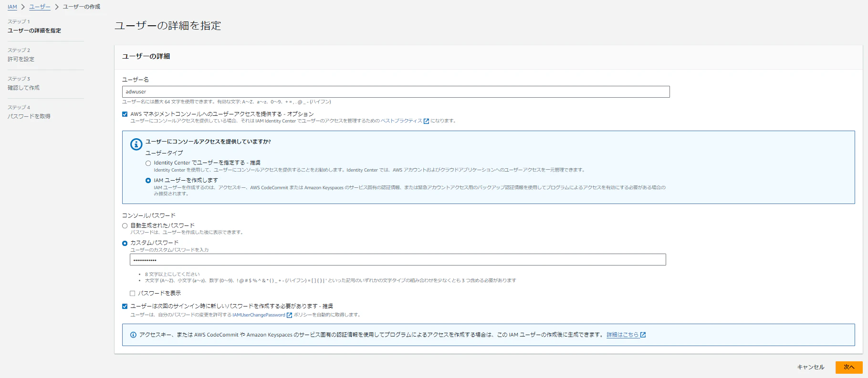Enable the パスワードを表示 checkbox
This screenshot has width=868, height=378.
tap(133, 293)
